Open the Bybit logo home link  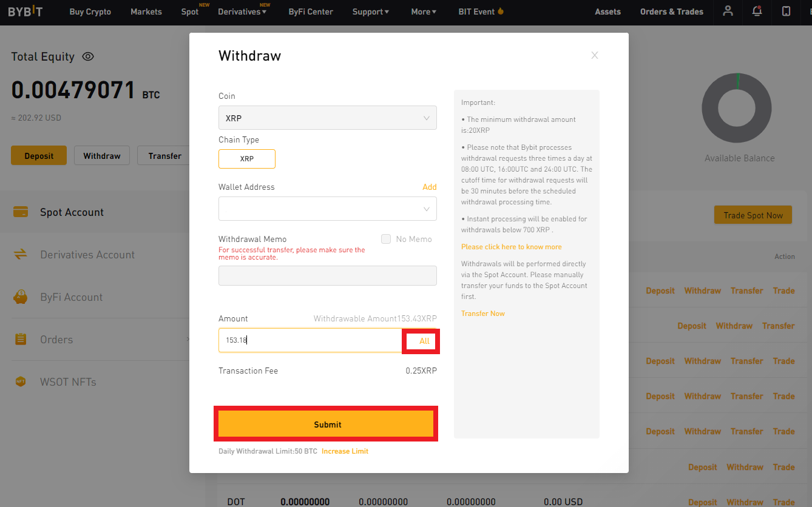[x=25, y=12]
